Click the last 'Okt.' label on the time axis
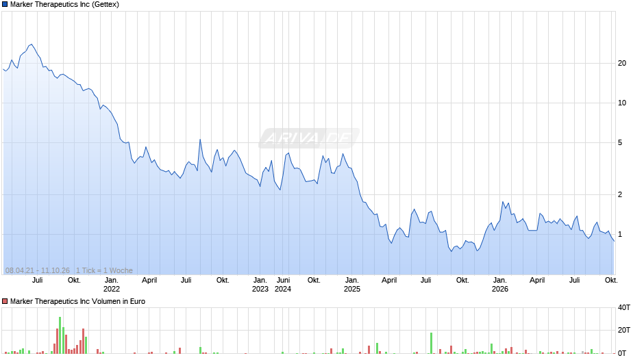The height and width of the screenshot is (360, 644). [612, 280]
